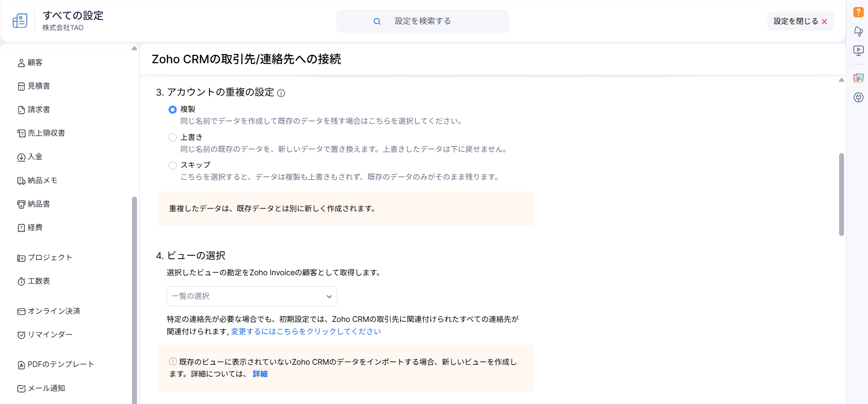Click the sidebar scroll-up arrow

pyautogui.click(x=134, y=49)
